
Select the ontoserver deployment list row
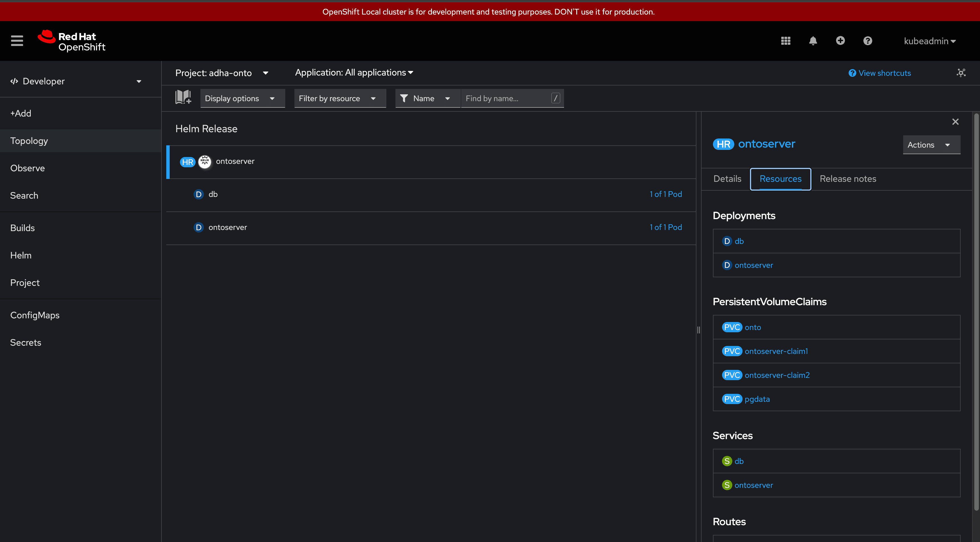point(431,228)
